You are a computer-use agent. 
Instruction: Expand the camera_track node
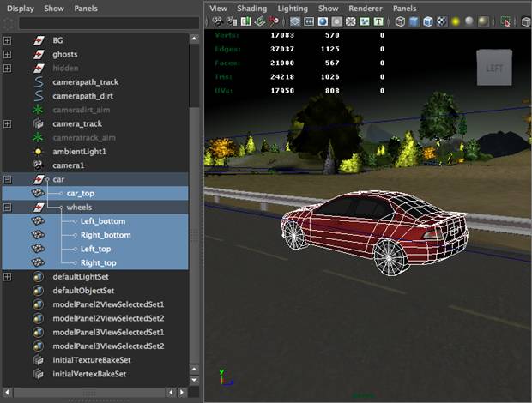click(x=7, y=123)
